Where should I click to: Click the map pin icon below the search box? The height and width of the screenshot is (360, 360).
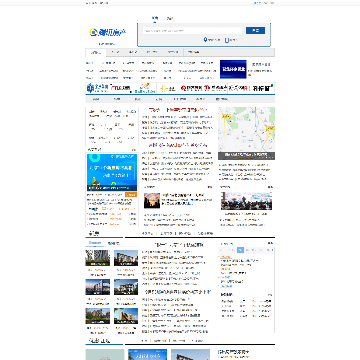tap(206, 40)
